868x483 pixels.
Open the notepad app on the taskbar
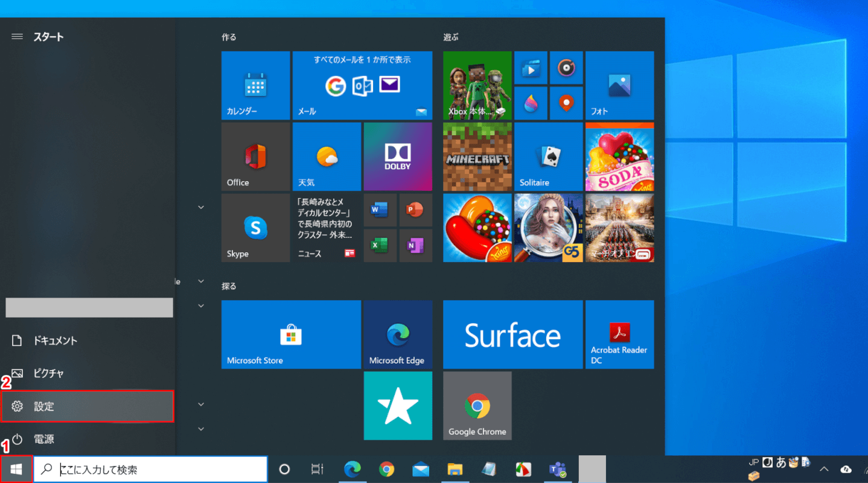point(489,469)
